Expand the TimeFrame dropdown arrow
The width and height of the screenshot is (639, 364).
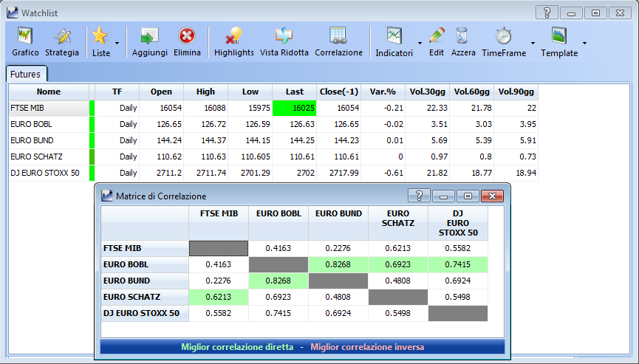pyautogui.click(x=533, y=43)
